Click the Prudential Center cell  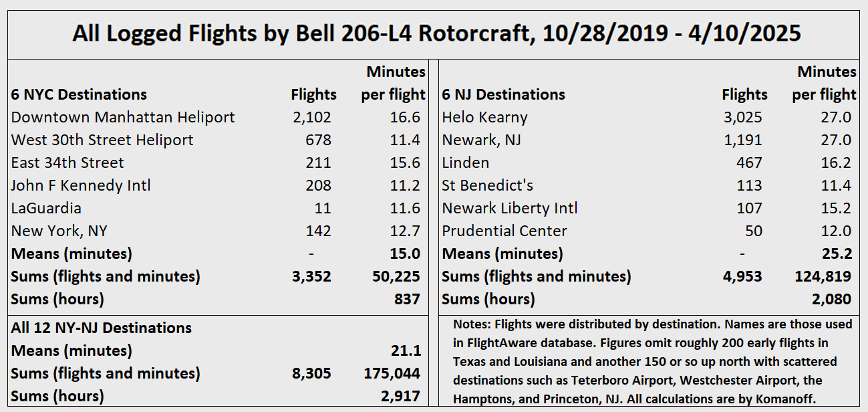[504, 231]
